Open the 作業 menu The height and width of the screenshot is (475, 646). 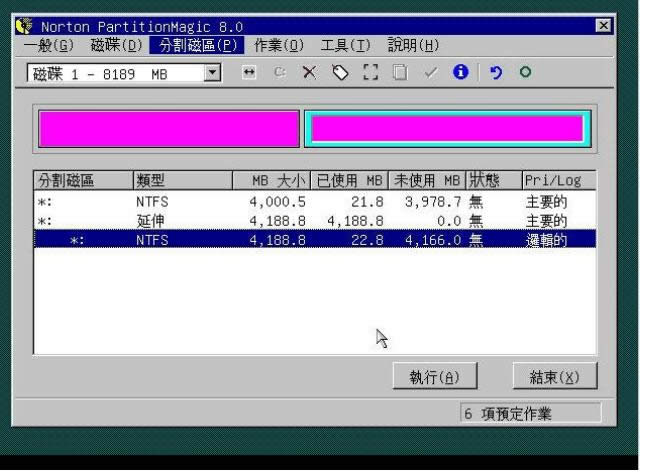pyautogui.click(x=278, y=45)
